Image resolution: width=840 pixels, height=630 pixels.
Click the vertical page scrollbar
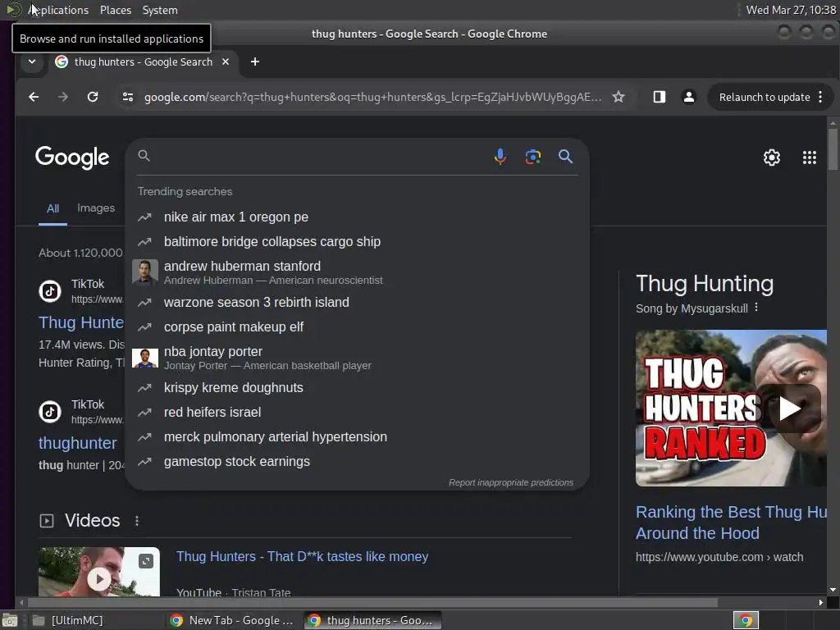[833, 150]
